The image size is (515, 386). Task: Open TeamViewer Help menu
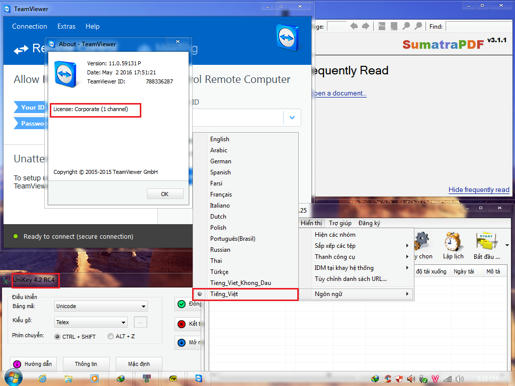coord(92,26)
